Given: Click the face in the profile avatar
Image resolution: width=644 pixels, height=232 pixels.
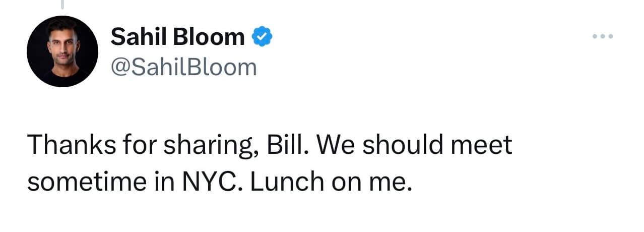Looking at the screenshot, I should (x=62, y=44).
